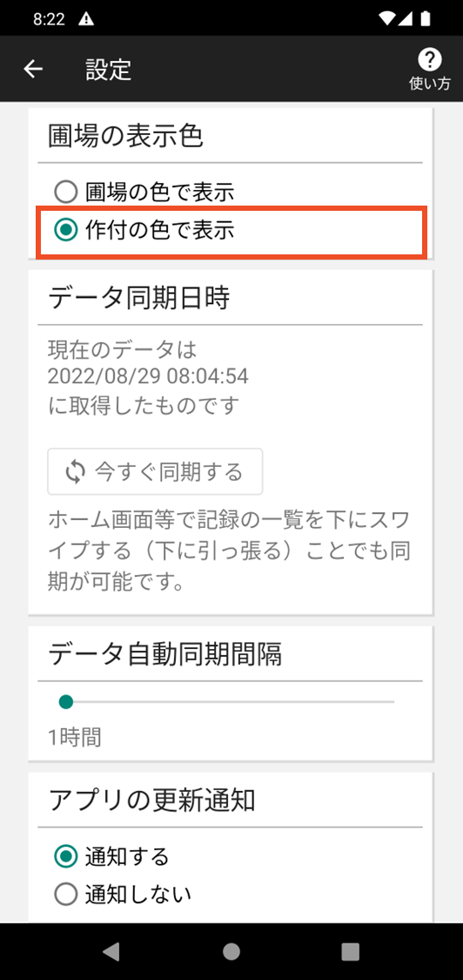Tap the back arrow in header
The width and height of the screenshot is (463, 980).
(33, 69)
